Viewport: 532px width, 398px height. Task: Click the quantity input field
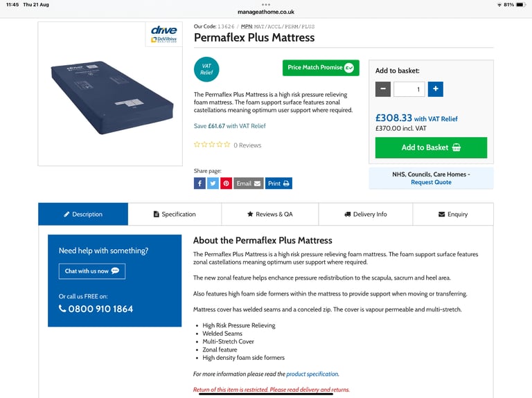pyautogui.click(x=409, y=89)
